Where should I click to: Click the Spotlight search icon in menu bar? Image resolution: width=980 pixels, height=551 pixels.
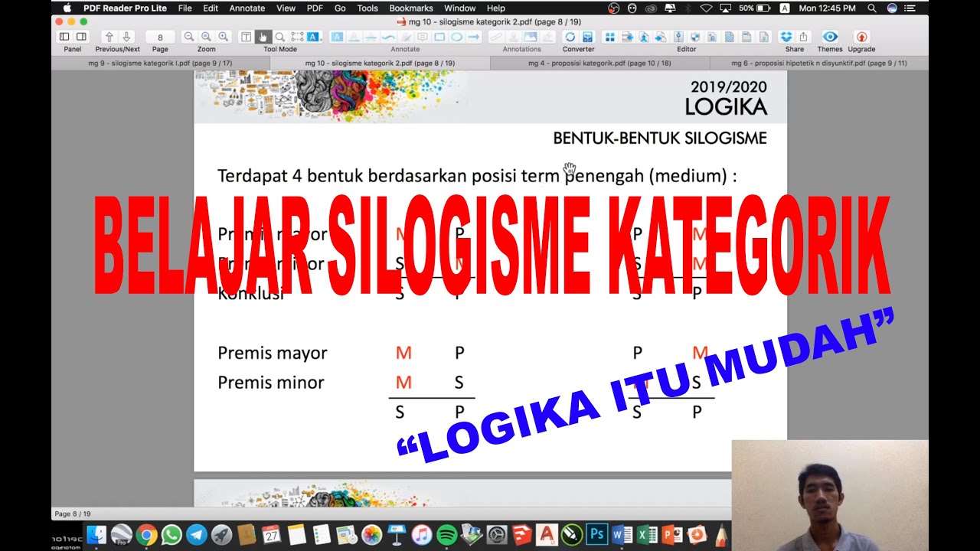click(872, 8)
